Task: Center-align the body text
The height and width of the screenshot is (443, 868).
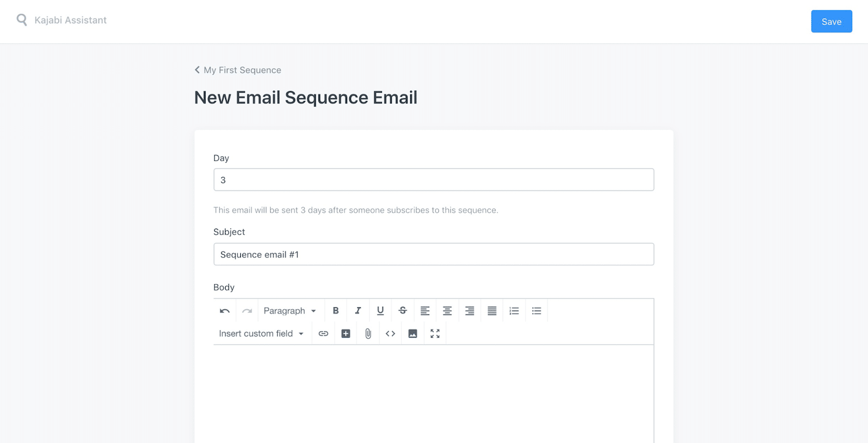Action: [447, 311]
